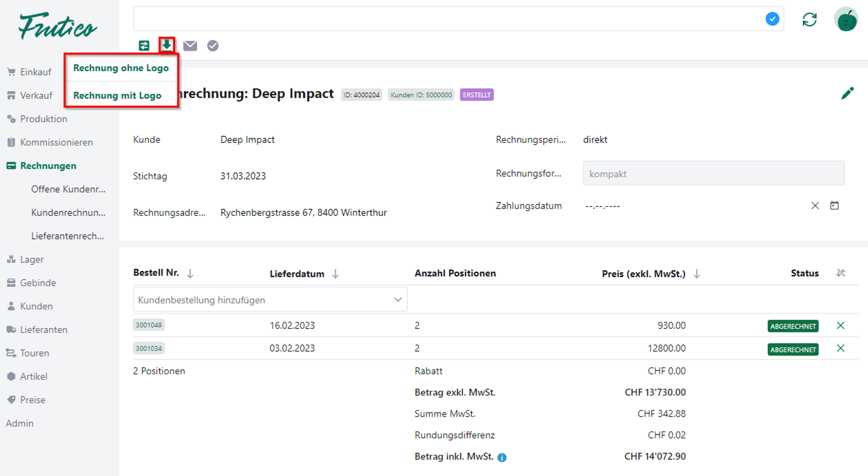This screenshot has height=476, width=868.
Task: Click the green download invoice icon
Action: click(x=167, y=45)
